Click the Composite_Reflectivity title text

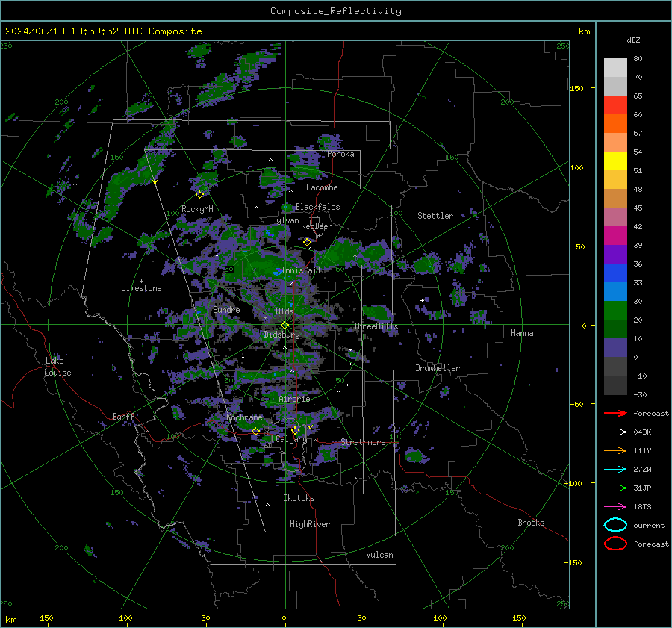point(335,11)
